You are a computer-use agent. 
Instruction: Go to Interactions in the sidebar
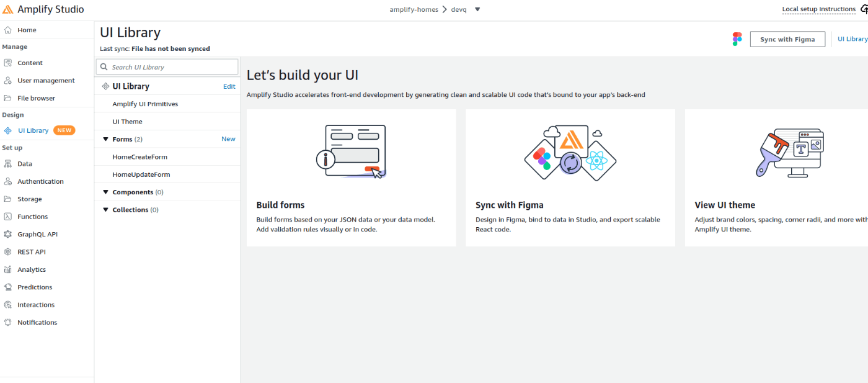(x=36, y=305)
